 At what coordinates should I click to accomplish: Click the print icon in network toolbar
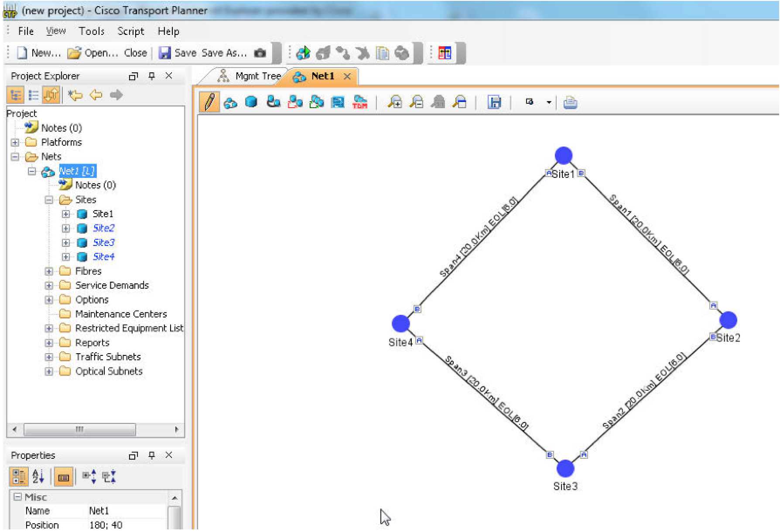[570, 102]
